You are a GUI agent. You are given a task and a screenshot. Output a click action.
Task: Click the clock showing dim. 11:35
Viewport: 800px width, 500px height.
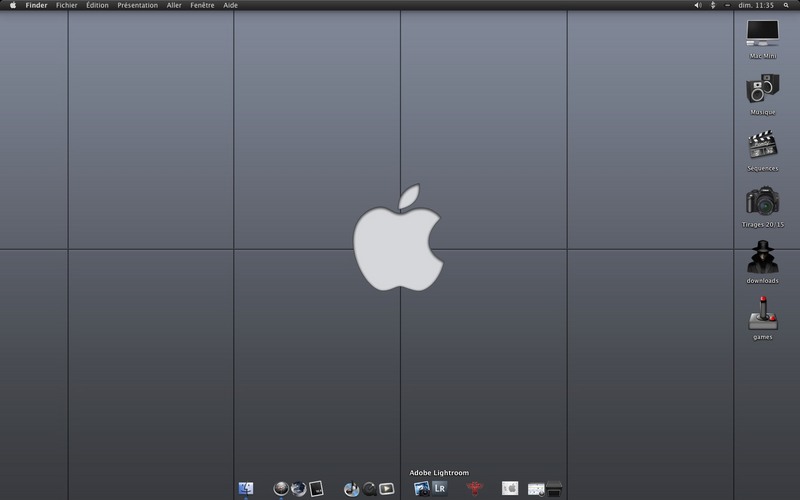pyautogui.click(x=756, y=5)
